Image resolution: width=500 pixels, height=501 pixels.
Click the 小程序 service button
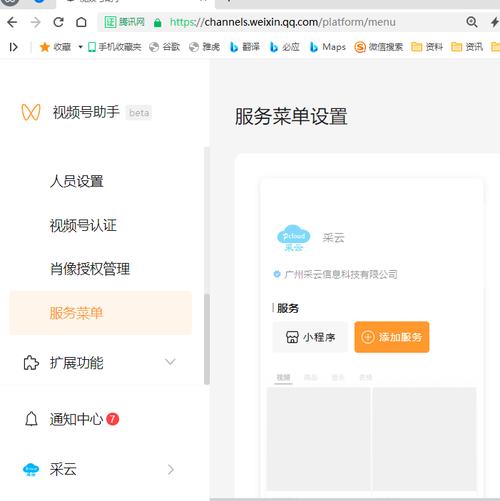310,337
